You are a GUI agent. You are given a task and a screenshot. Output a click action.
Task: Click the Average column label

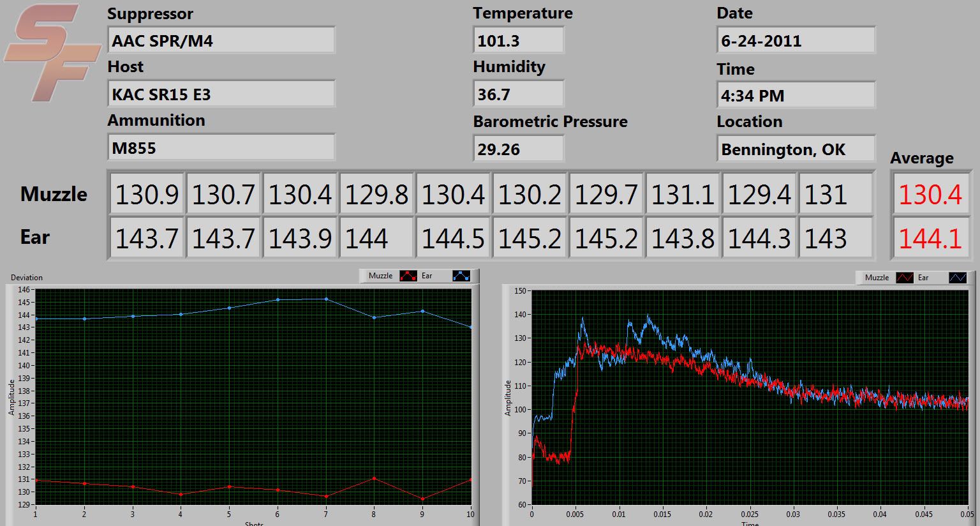[x=922, y=158]
